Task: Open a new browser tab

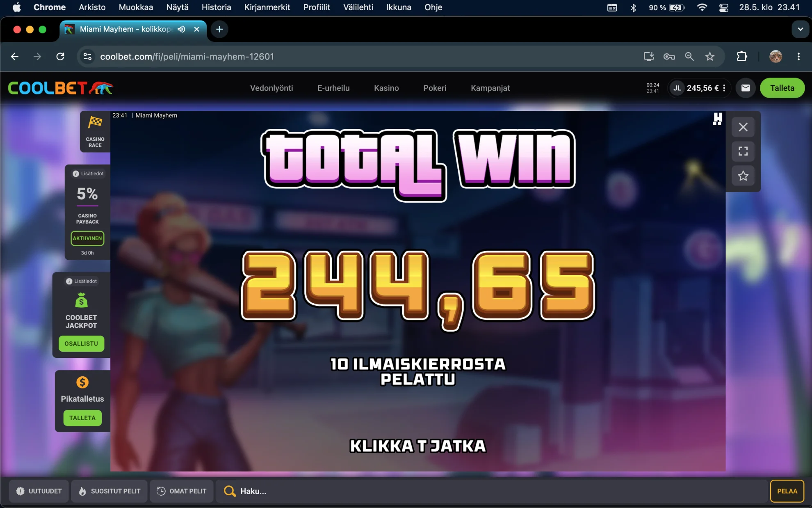Action: [x=219, y=29]
